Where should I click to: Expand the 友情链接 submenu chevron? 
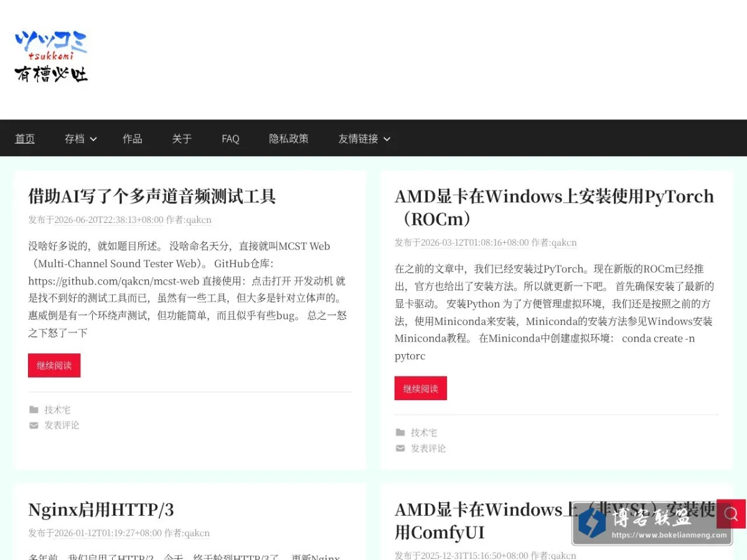coord(387,139)
